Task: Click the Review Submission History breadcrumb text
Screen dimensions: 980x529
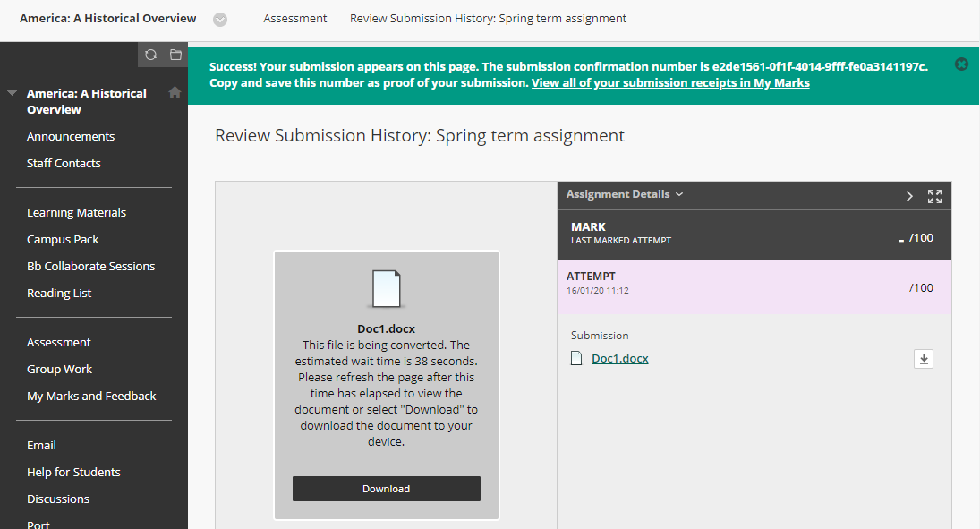Action: (x=488, y=19)
